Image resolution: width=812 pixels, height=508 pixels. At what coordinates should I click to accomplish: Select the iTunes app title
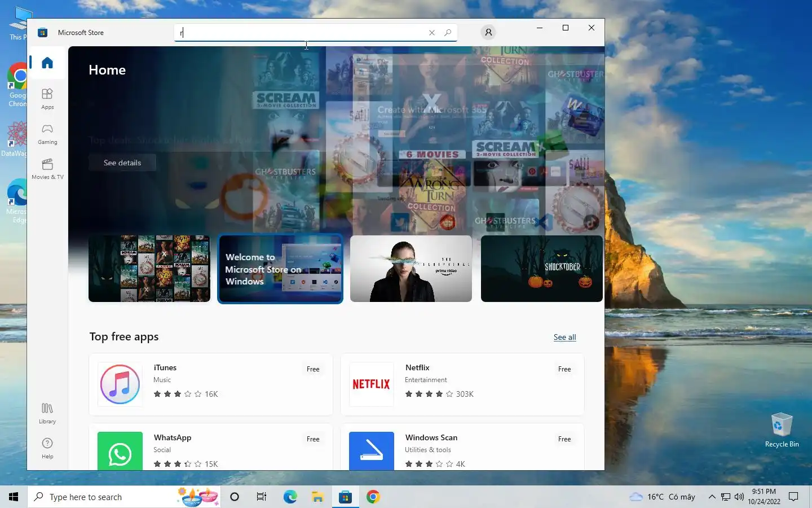pyautogui.click(x=165, y=367)
